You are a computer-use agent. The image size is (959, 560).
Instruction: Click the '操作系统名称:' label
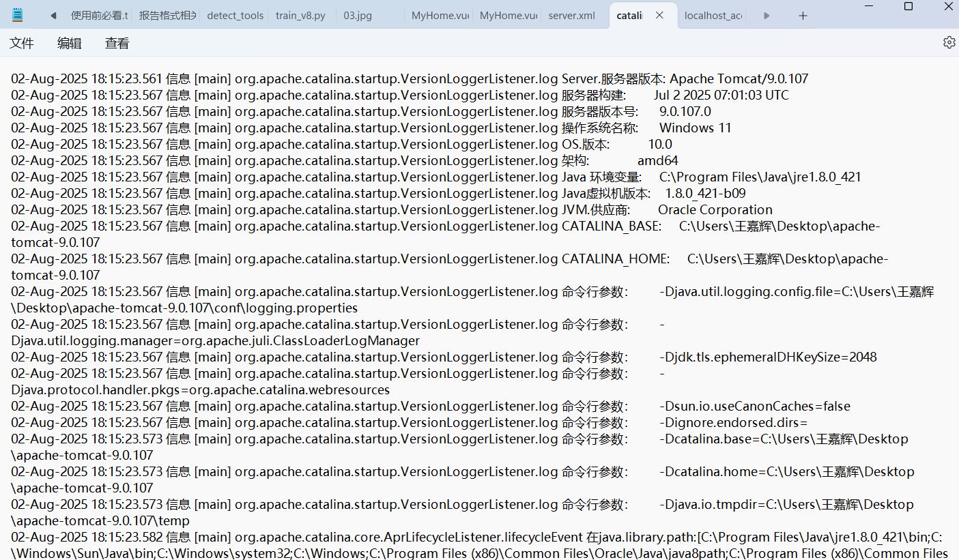[x=600, y=128]
